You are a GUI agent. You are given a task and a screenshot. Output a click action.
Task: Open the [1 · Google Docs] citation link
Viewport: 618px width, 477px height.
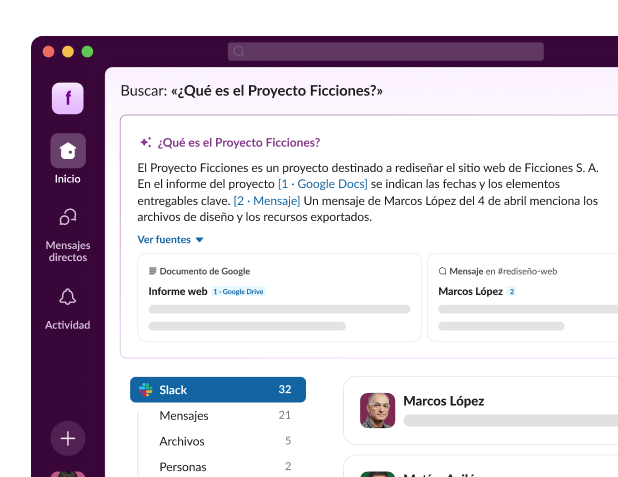323,184
